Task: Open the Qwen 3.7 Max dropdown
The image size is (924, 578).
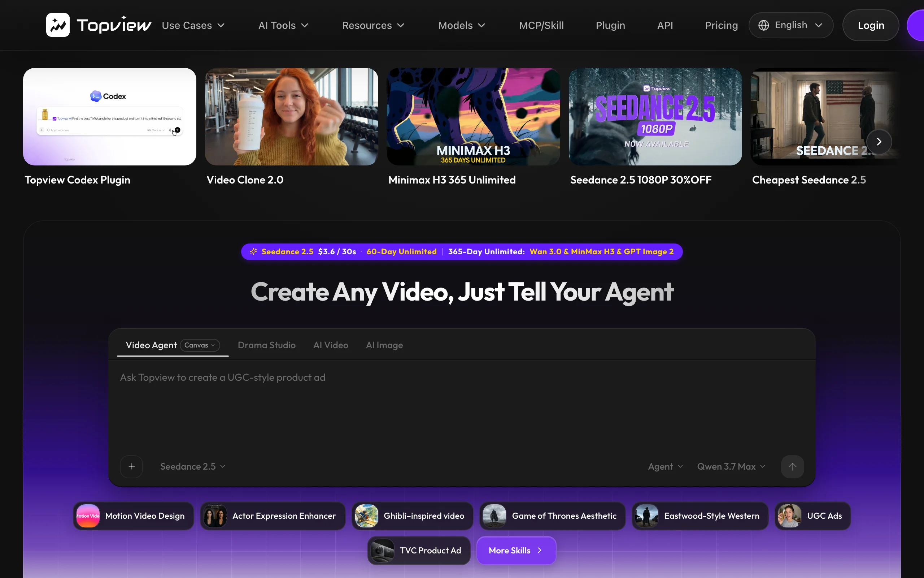Action: [731, 466]
